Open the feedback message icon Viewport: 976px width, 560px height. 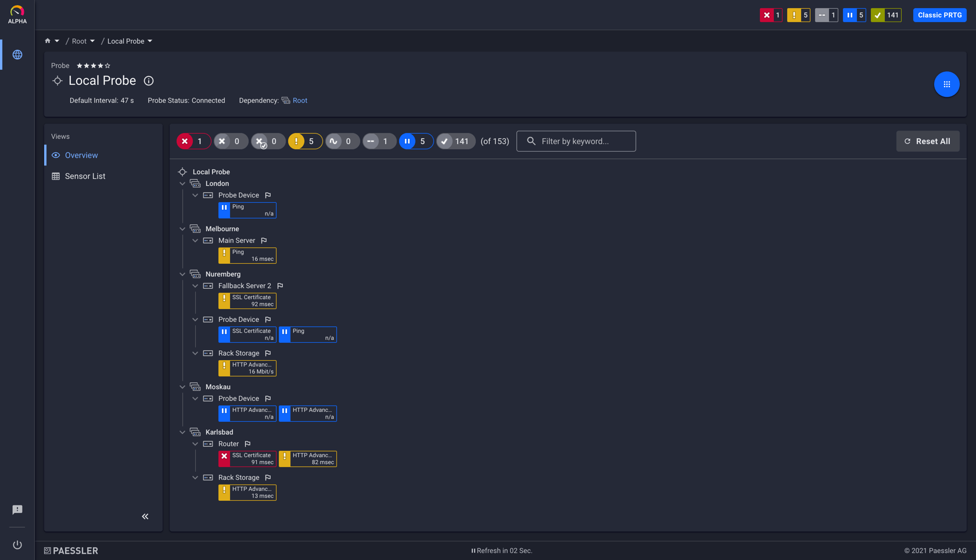[17, 509]
